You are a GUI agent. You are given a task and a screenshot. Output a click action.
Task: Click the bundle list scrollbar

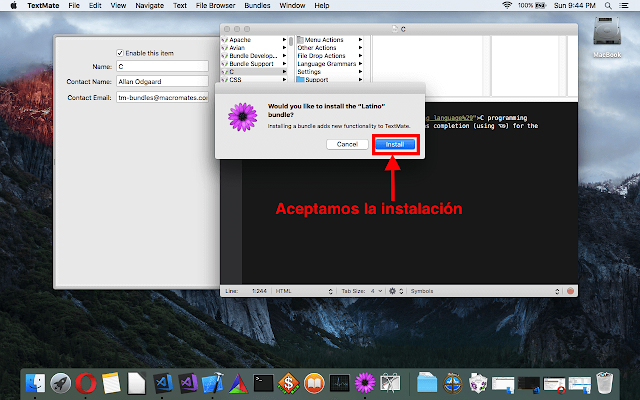291,41
